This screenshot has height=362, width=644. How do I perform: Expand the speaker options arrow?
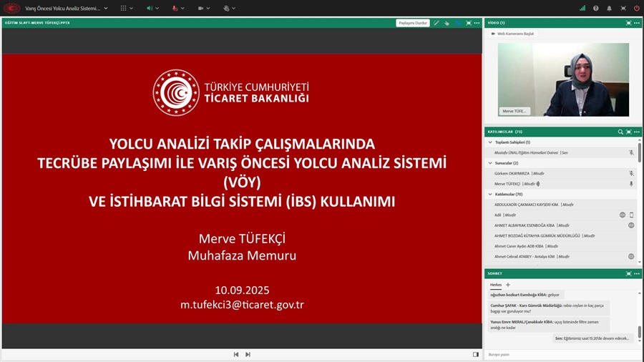[157, 8]
